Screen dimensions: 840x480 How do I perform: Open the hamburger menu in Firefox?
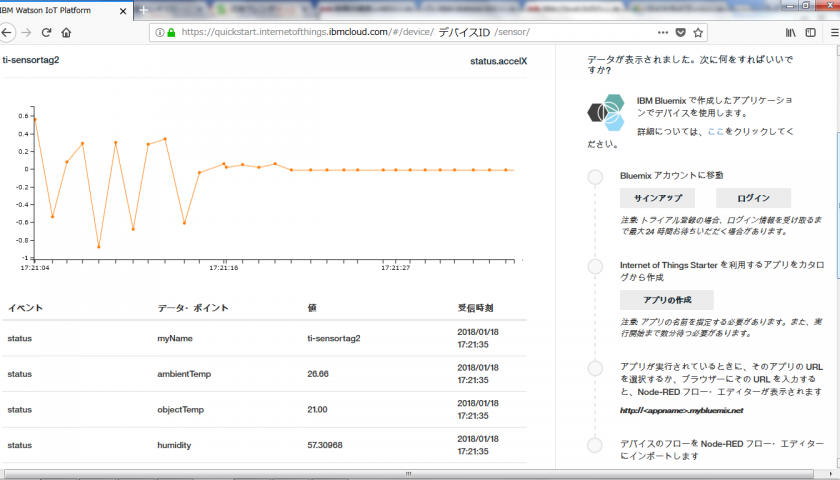(833, 32)
